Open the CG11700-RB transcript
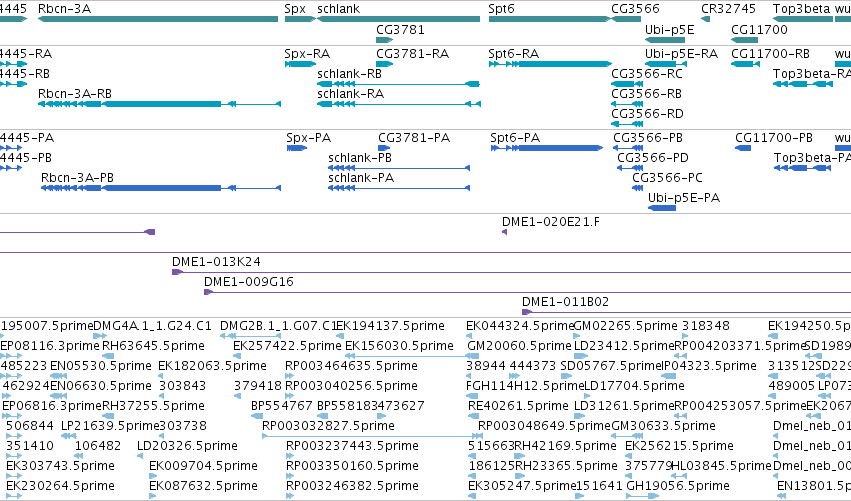This screenshot has height=501, width=851. tap(745, 64)
